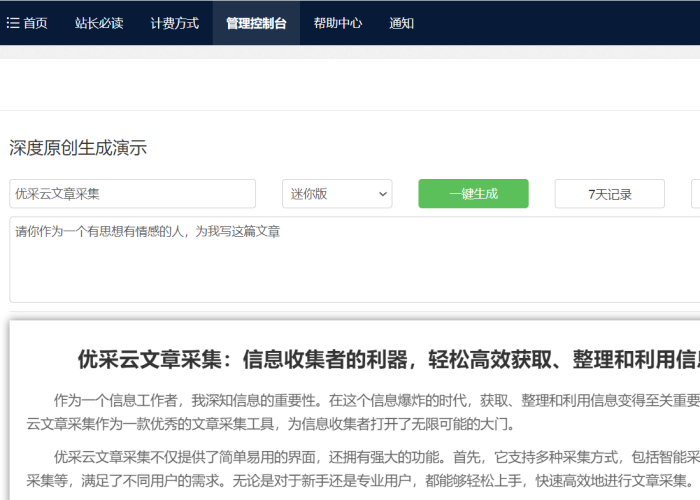Click the list icon beside 首页
Image resolution: width=700 pixels, height=500 pixels.
13,23
